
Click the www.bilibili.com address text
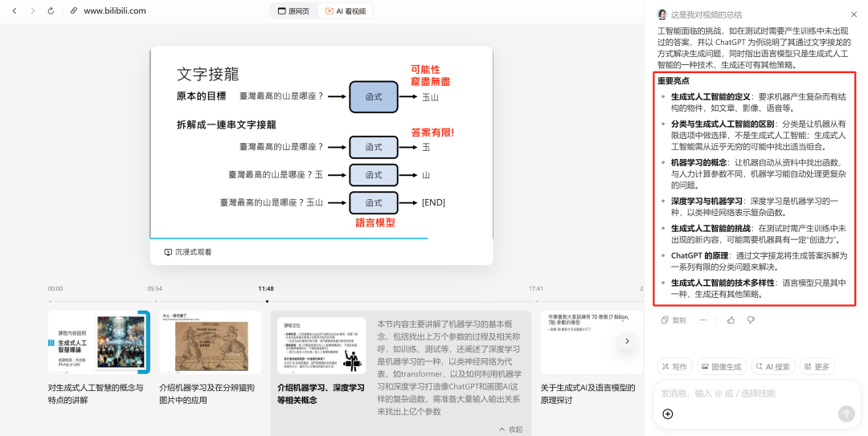pyautogui.click(x=115, y=10)
